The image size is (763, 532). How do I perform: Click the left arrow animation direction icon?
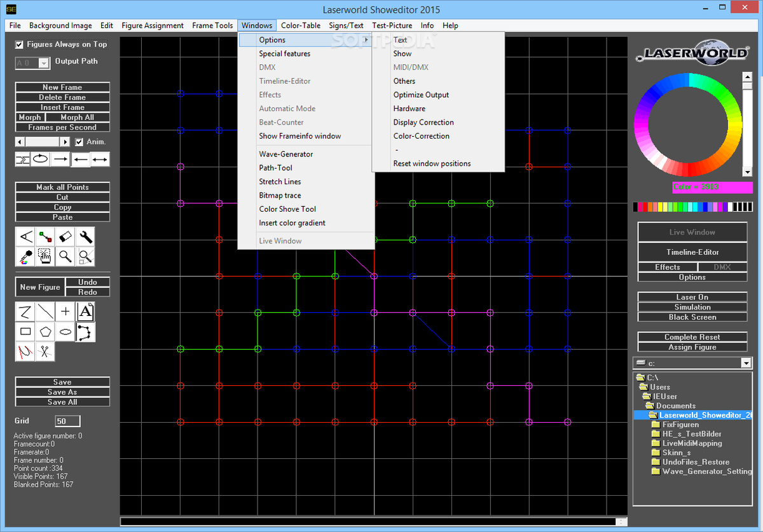coord(80,159)
